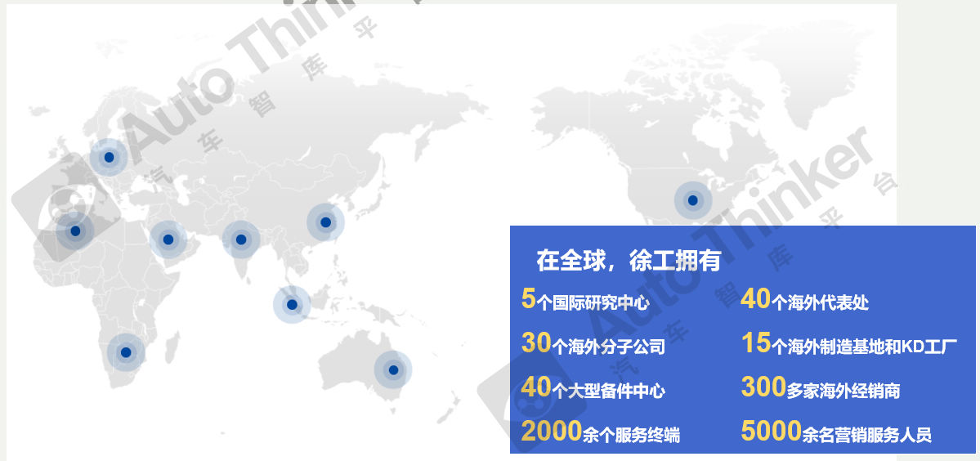This screenshot has width=980, height=461.
Task: Select the Southeast Asia location marker
Action: pos(292,305)
